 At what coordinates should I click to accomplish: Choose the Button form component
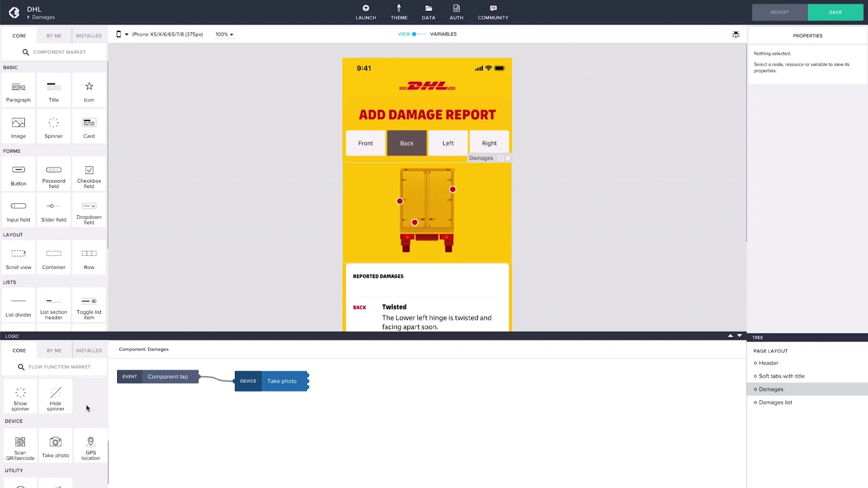point(18,174)
